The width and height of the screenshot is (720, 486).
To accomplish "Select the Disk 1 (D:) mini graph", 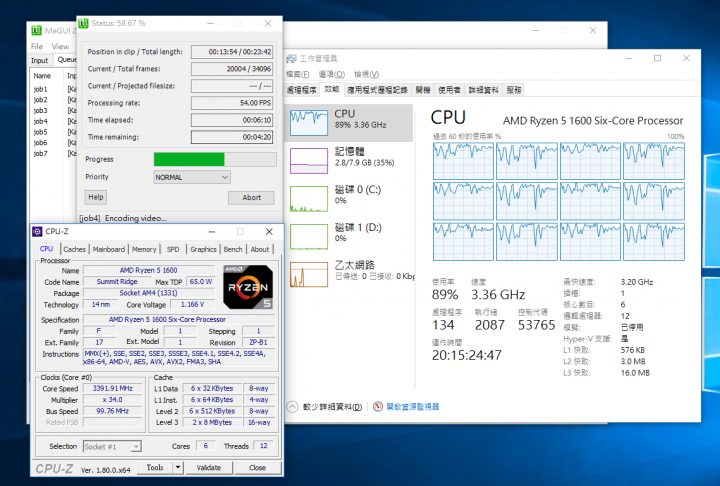I will click(x=309, y=236).
